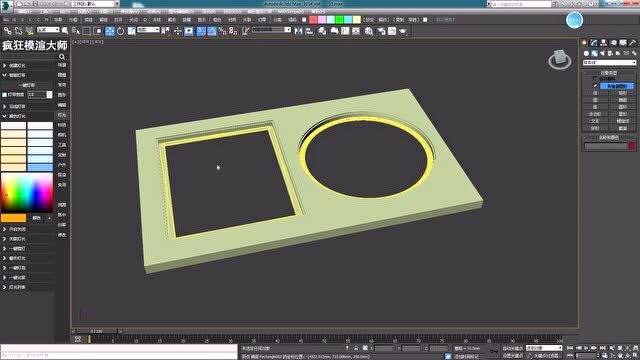Click the 星形 (Star) spline button
The image size is (640, 360).
tap(622, 114)
